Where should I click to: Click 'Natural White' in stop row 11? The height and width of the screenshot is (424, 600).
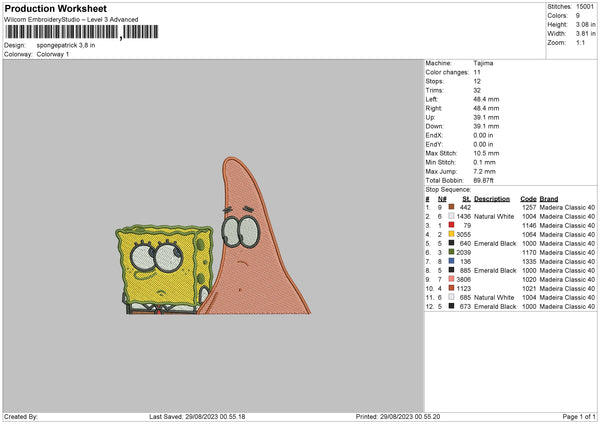[x=494, y=297]
